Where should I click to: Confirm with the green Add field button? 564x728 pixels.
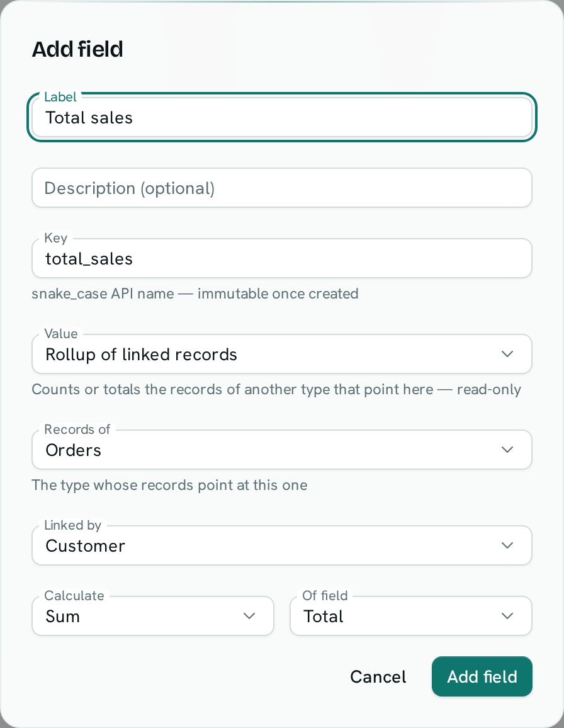point(482,677)
